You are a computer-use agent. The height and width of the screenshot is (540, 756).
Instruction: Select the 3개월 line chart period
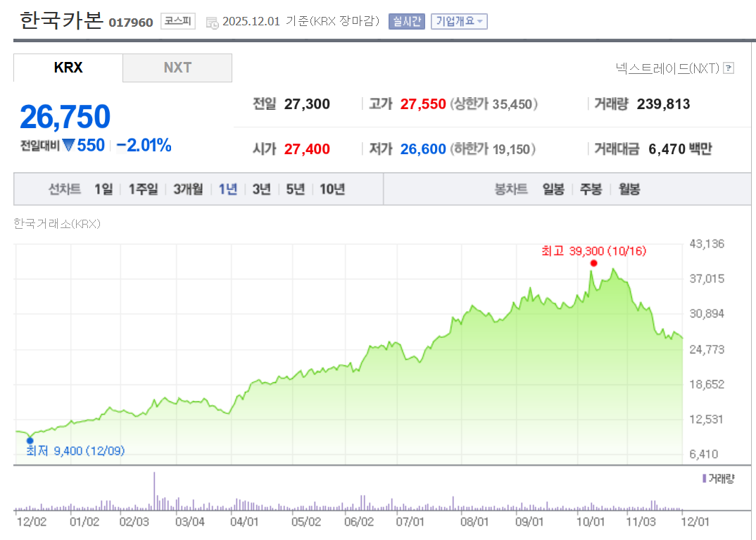[x=188, y=189]
